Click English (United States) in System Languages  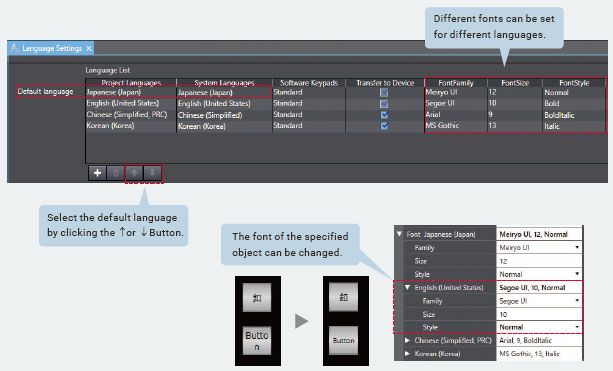(x=224, y=104)
